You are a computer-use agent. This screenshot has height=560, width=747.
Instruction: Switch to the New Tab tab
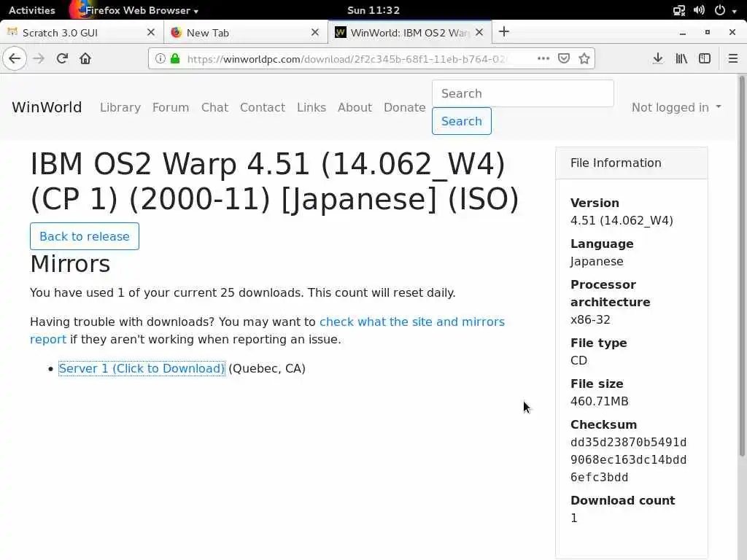(245, 32)
